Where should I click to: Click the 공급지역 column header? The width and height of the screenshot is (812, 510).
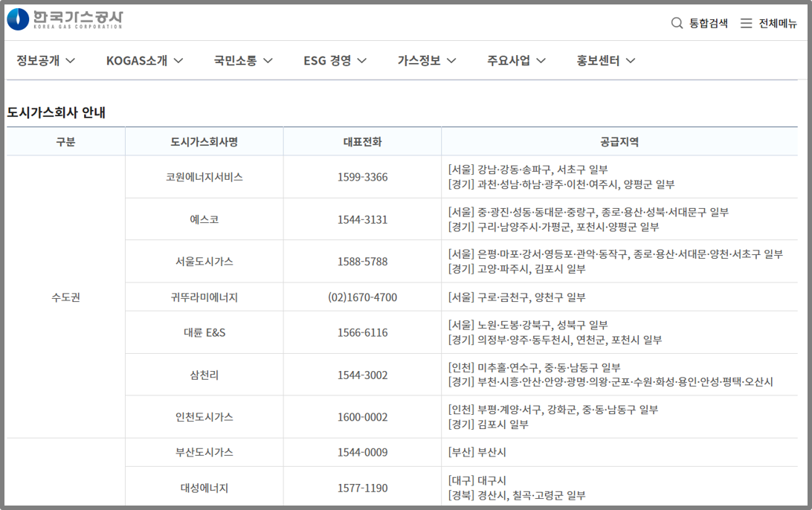(x=619, y=141)
